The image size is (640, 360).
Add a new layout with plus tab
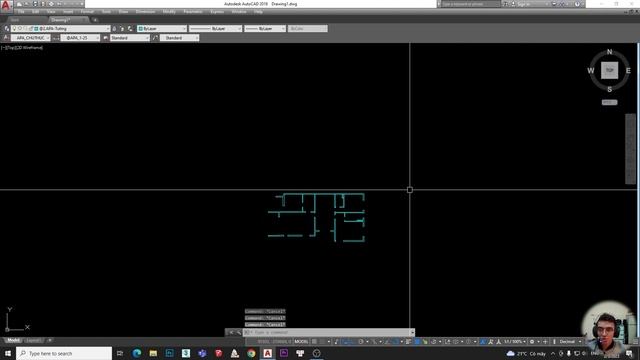[x=50, y=340]
